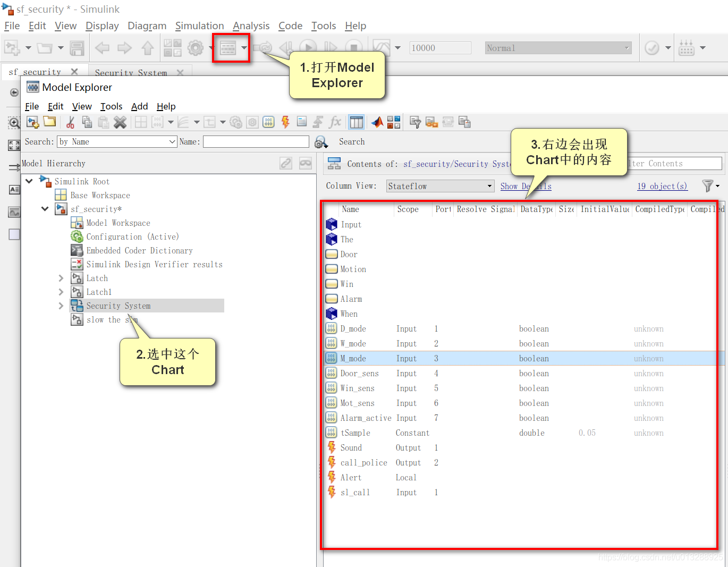728x567 pixels.
Task: Click the Show Details link
Action: tap(526, 186)
